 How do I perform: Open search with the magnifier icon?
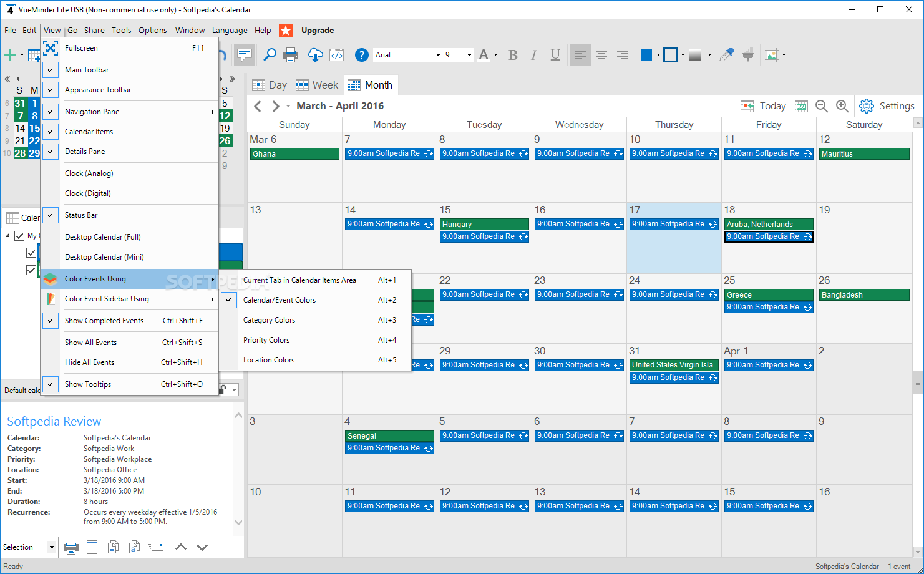270,55
